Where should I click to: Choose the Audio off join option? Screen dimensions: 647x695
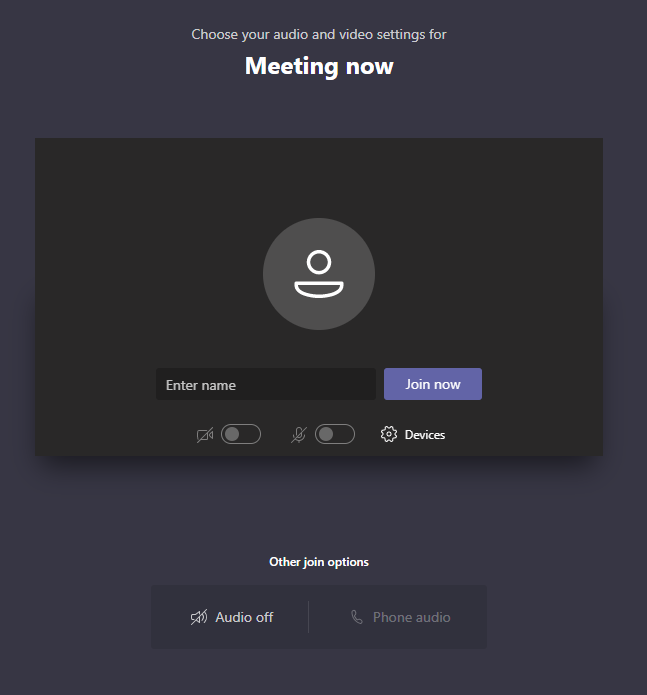pyautogui.click(x=232, y=617)
